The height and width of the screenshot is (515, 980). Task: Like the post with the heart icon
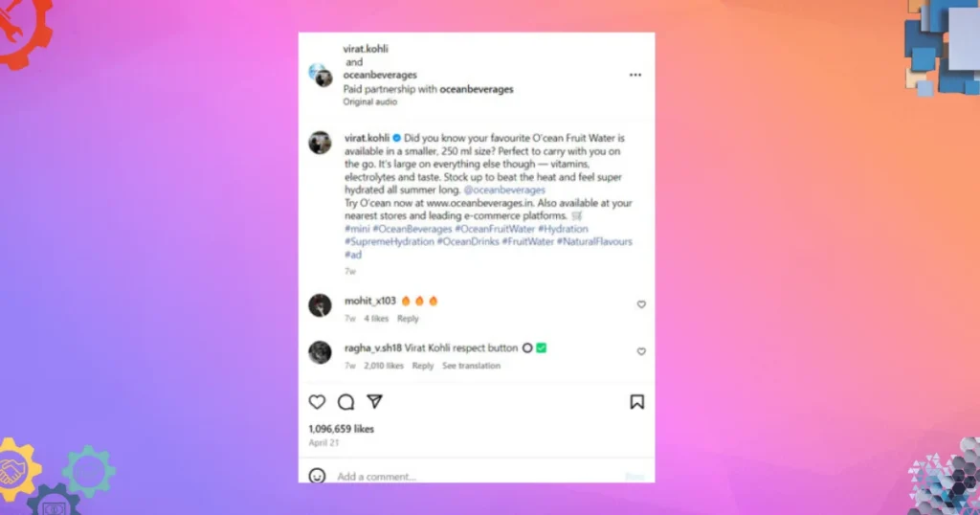(317, 402)
